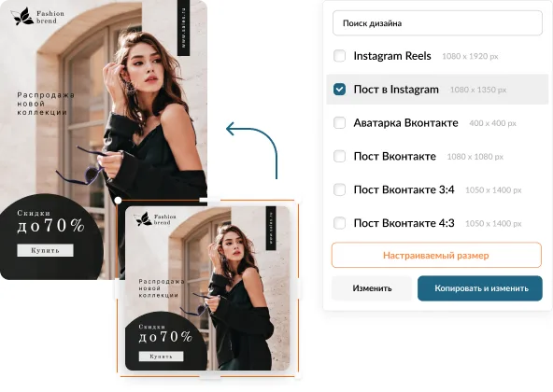Check the Пост Вконтакте 3:4 checkbox
553x392 pixels.
[x=339, y=189]
